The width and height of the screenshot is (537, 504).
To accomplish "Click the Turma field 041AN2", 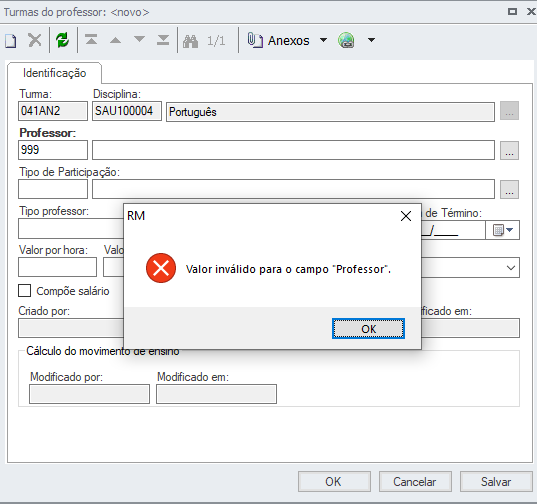I will click(53, 111).
